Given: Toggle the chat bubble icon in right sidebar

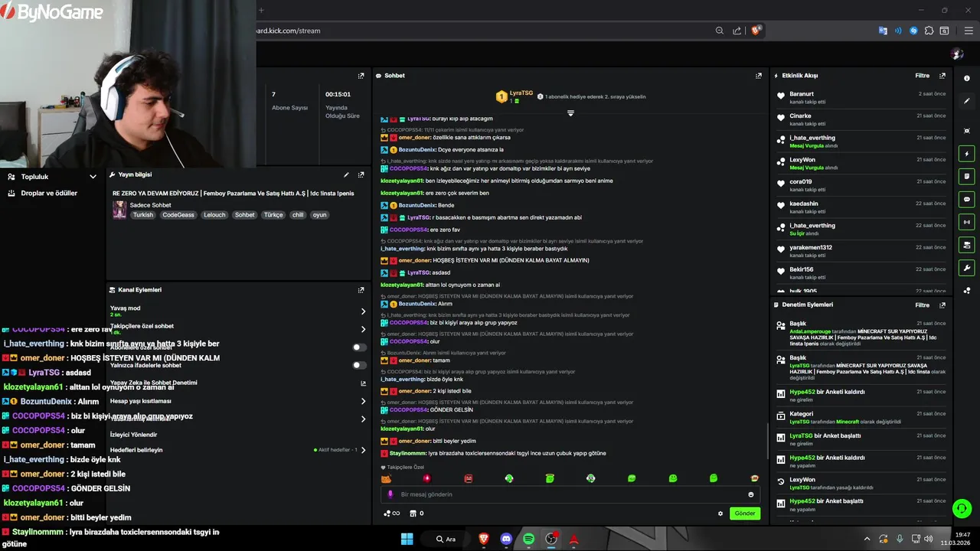Looking at the screenshot, I should coord(967,200).
